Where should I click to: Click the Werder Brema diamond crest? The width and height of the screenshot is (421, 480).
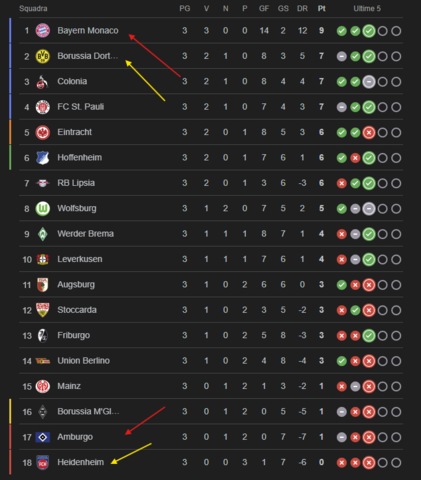(43, 234)
